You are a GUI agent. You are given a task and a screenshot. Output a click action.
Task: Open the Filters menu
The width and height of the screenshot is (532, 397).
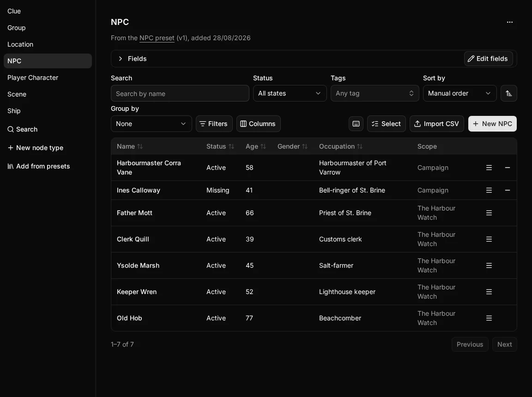(214, 124)
